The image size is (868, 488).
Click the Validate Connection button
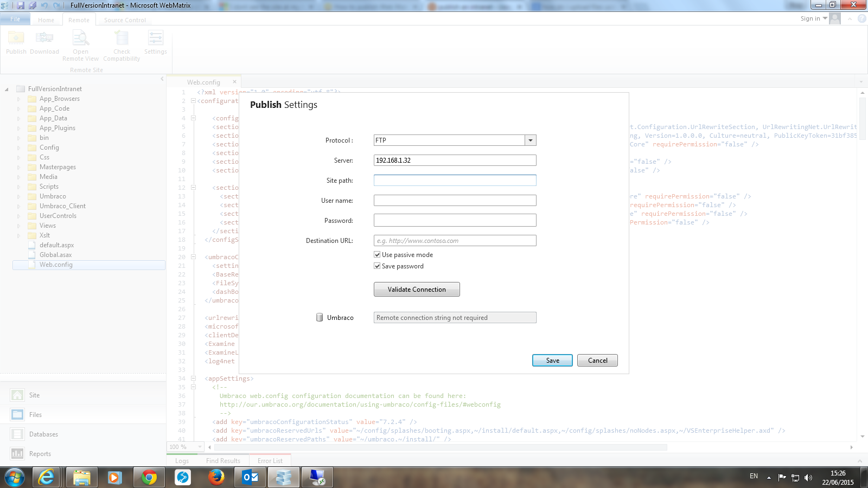point(417,290)
